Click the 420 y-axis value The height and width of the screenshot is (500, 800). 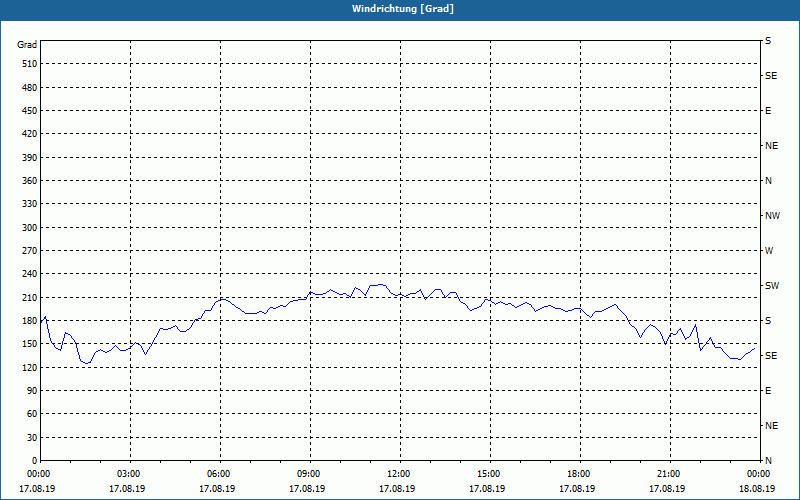(30, 134)
